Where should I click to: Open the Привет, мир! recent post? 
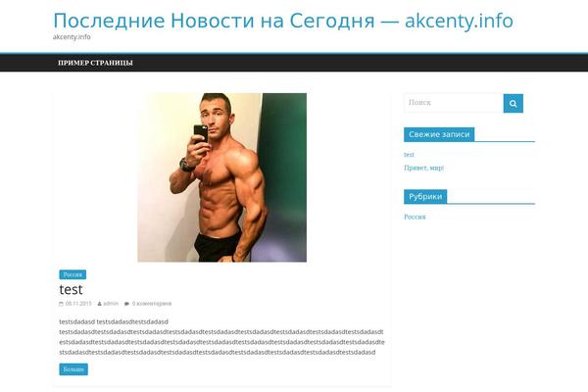[x=423, y=168]
